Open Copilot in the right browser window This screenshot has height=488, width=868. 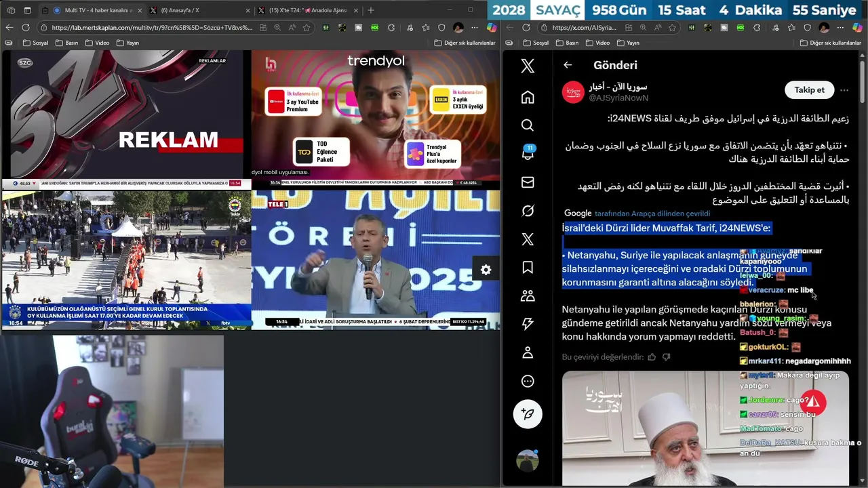pyautogui.click(x=858, y=28)
